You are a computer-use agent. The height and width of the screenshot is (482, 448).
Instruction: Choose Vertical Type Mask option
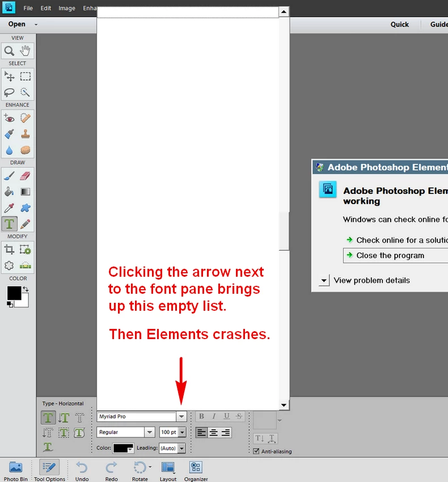coord(48,433)
